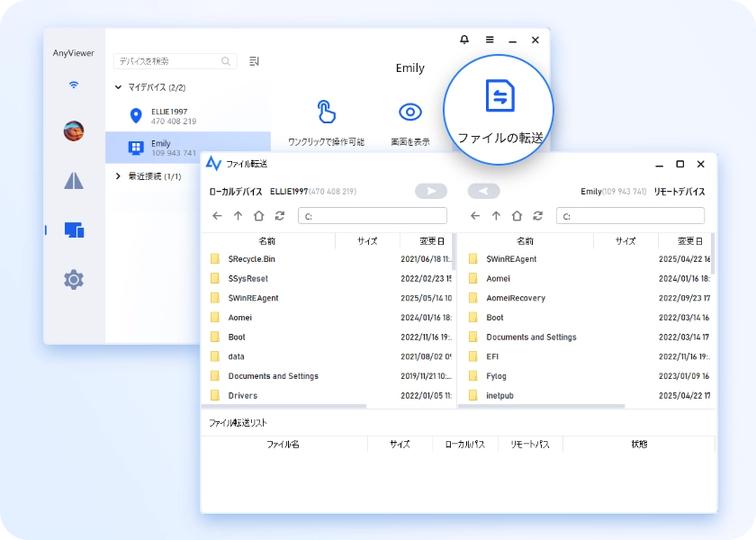Image resolution: width=756 pixels, height=540 pixels.
Task: Open the hamburger menu in title bar
Action: point(490,40)
